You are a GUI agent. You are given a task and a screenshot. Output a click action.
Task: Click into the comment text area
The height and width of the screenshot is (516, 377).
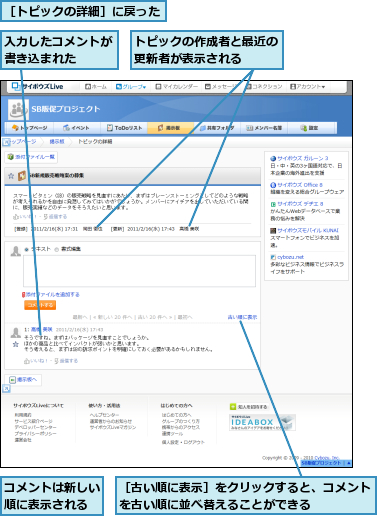[139, 271]
